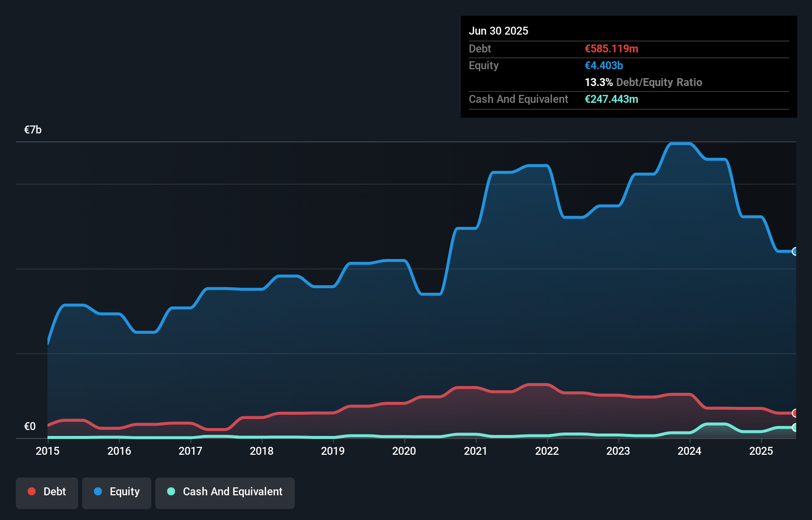
Task: Select the 2024 x-axis label
Action: click(x=689, y=451)
